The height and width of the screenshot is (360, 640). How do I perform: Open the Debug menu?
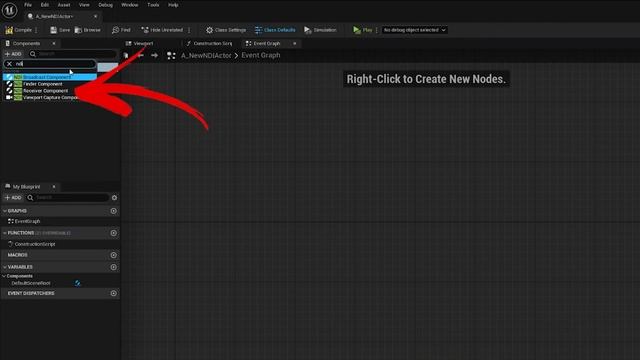point(105,5)
